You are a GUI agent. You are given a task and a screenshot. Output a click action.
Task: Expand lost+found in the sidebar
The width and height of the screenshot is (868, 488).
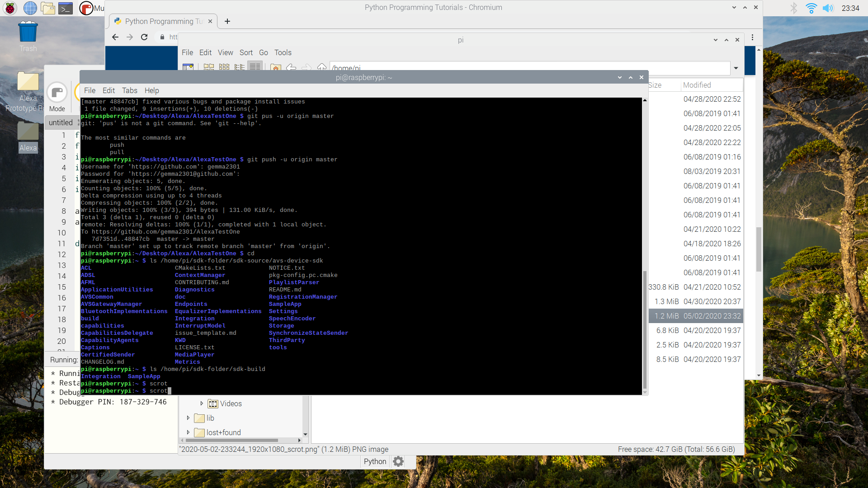pos(188,432)
